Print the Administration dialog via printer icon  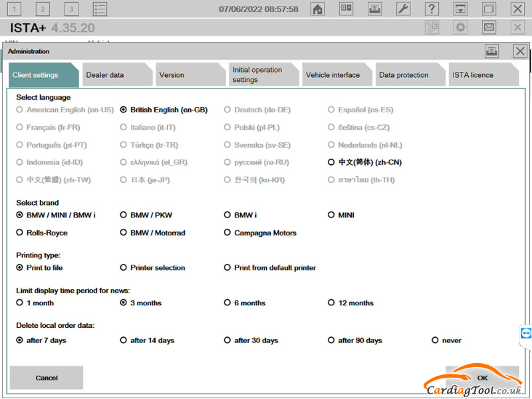tap(491, 51)
